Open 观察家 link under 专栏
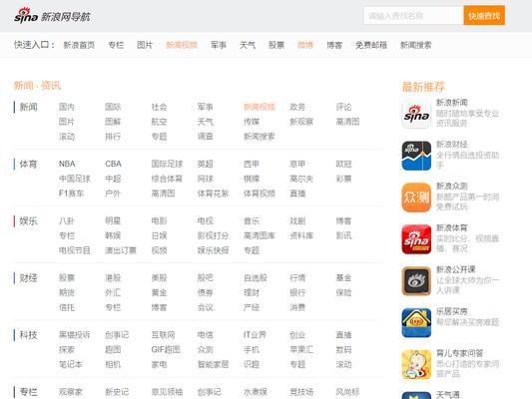Image resolution: width=532 pixels, height=399 pixels. [71, 392]
